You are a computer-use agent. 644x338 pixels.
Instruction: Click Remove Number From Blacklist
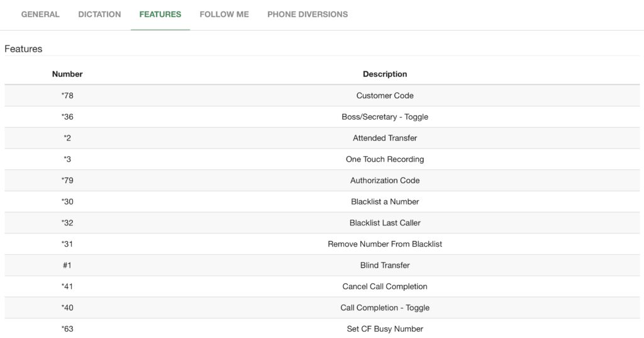(x=385, y=244)
